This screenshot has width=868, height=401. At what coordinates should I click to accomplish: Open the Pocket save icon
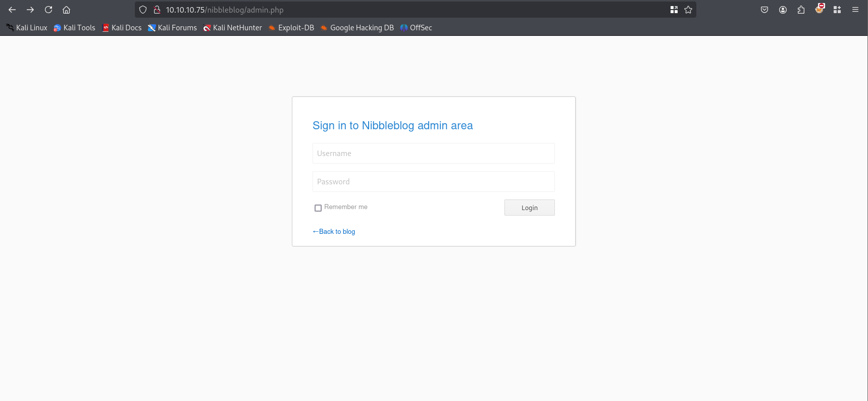click(764, 10)
